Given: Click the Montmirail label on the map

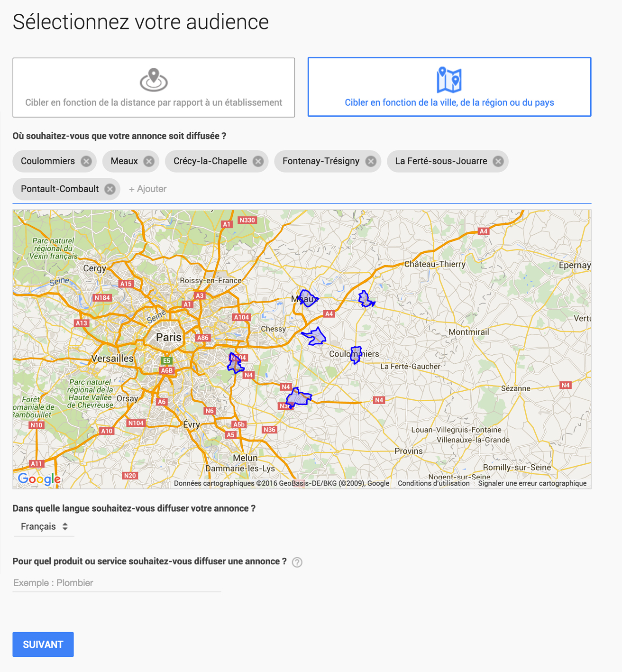Looking at the screenshot, I should pyautogui.click(x=468, y=332).
